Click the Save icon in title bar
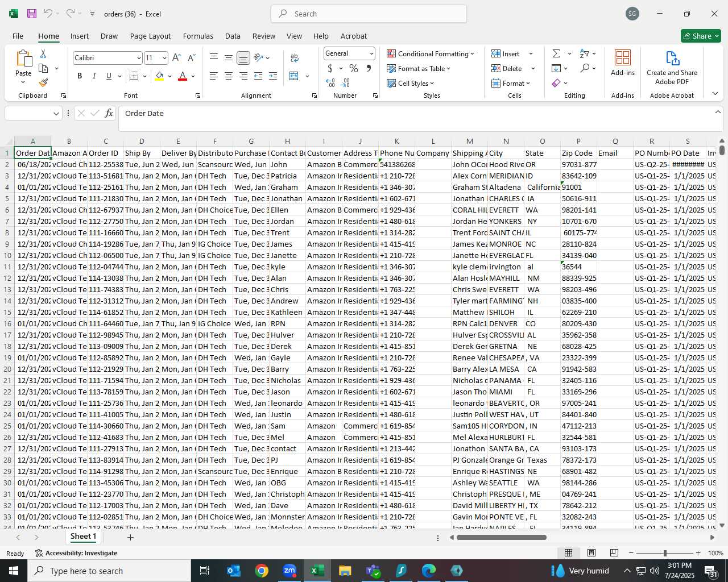 [32, 14]
